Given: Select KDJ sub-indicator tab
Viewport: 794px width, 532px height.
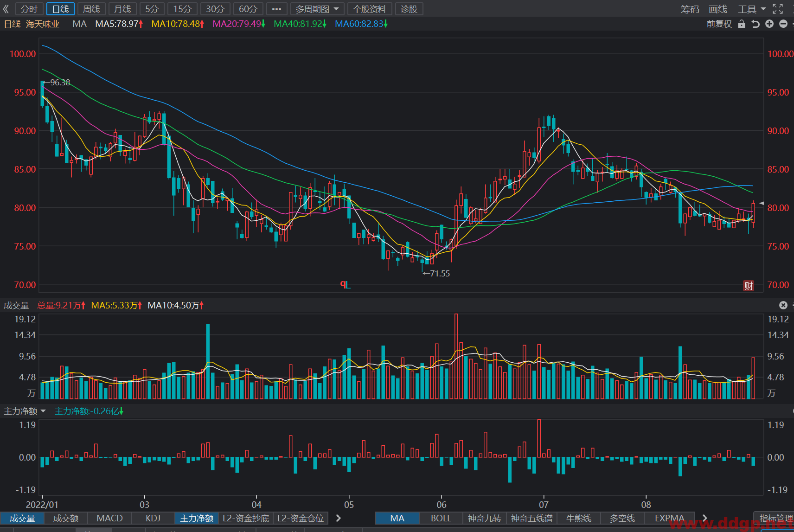Looking at the screenshot, I should click(x=153, y=518).
